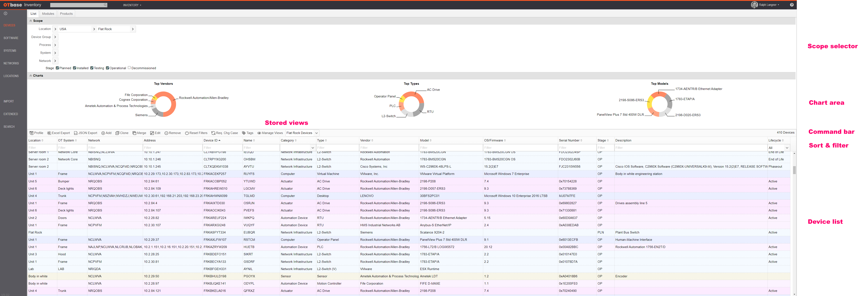Open the INVENTORY menu in header

click(x=132, y=5)
